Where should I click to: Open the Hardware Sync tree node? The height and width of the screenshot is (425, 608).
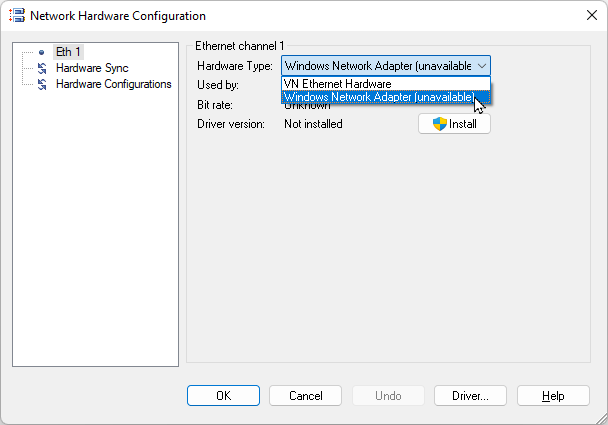tap(92, 68)
